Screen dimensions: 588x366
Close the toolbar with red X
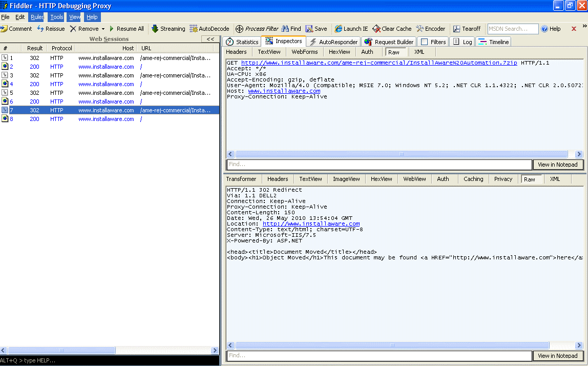coord(574,29)
